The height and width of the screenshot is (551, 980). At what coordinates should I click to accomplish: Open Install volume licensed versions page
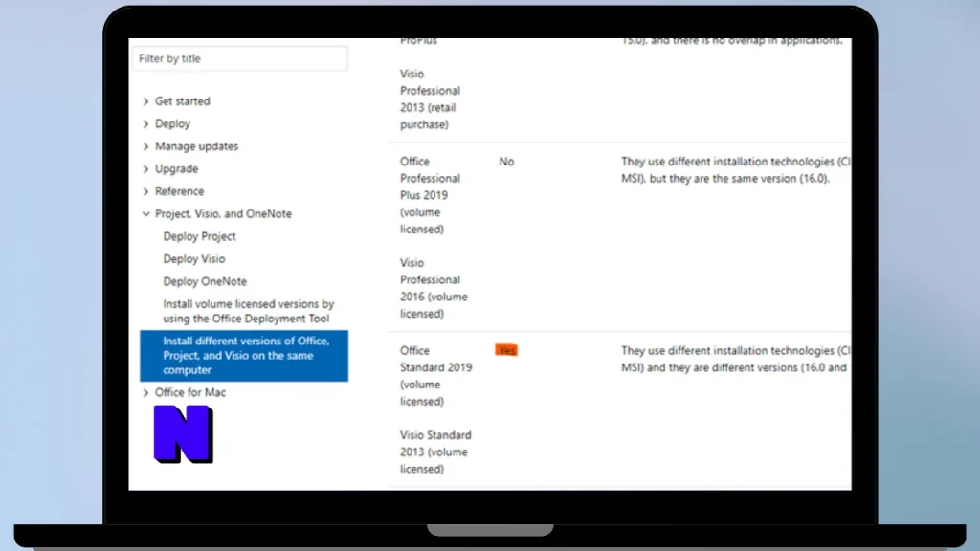click(249, 311)
